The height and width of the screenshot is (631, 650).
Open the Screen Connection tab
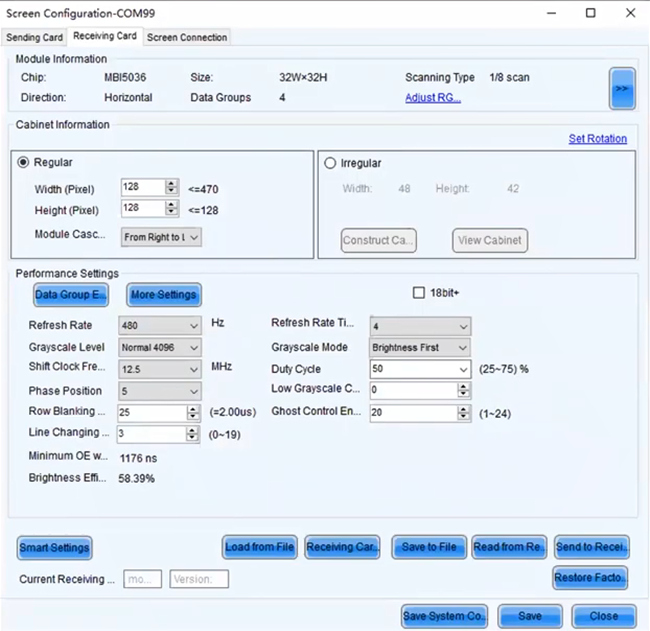pos(187,37)
